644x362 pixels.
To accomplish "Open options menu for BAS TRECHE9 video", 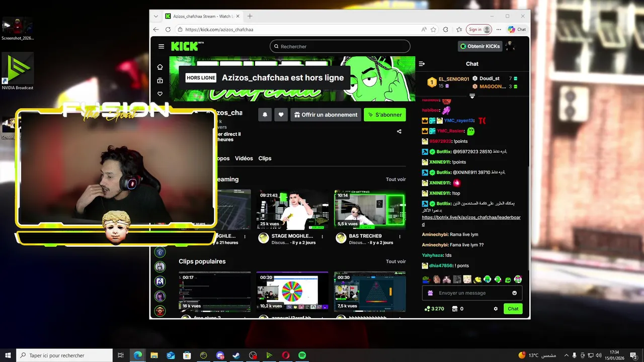I will tap(400, 236).
